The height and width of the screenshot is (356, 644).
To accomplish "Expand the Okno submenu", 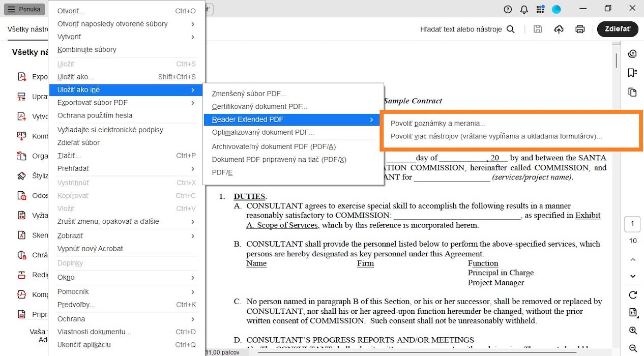I will 127,277.
